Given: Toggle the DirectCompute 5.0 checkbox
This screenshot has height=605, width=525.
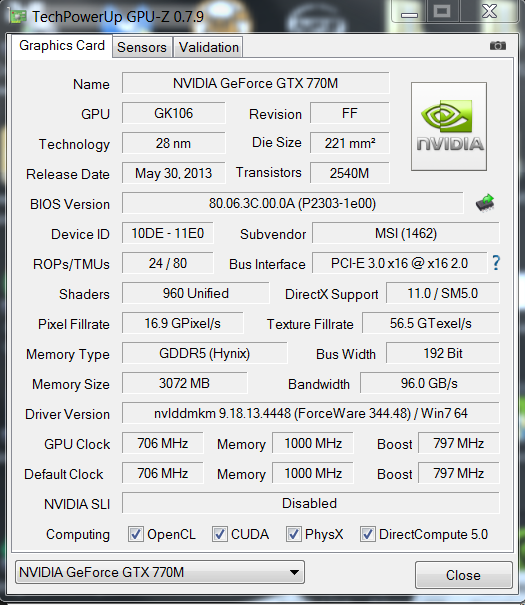Looking at the screenshot, I should (x=368, y=534).
